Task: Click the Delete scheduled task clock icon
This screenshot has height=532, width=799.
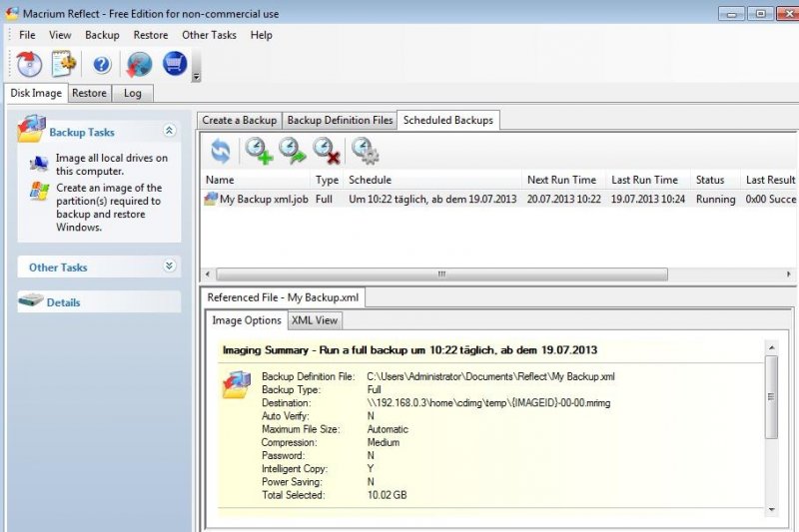Action: [x=327, y=151]
